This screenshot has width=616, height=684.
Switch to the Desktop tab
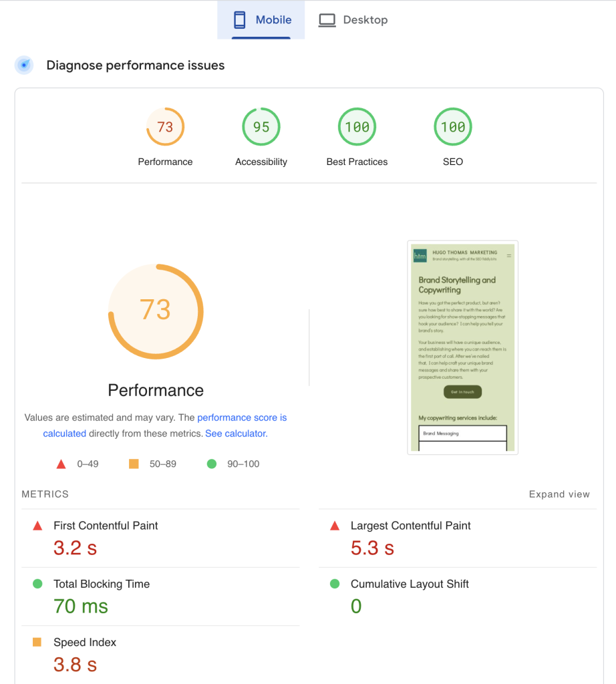coord(353,20)
